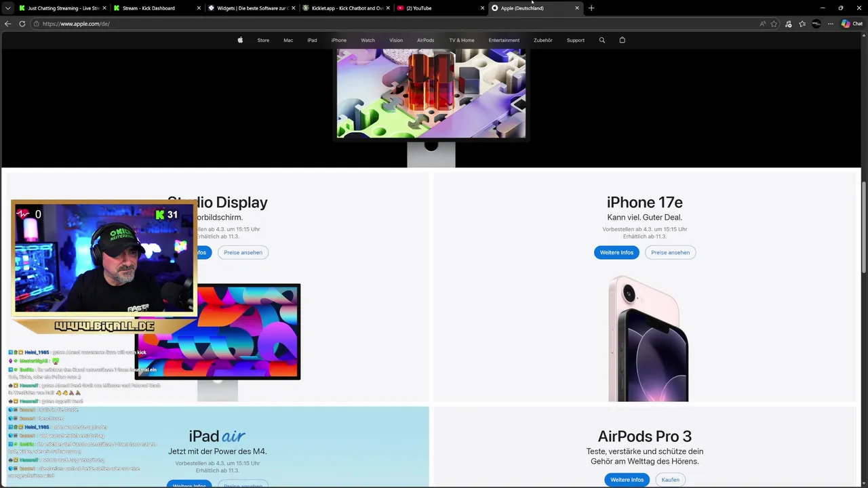The height and width of the screenshot is (488, 868).
Task: Activate Read Aloud icon in address bar
Action: 762,24
